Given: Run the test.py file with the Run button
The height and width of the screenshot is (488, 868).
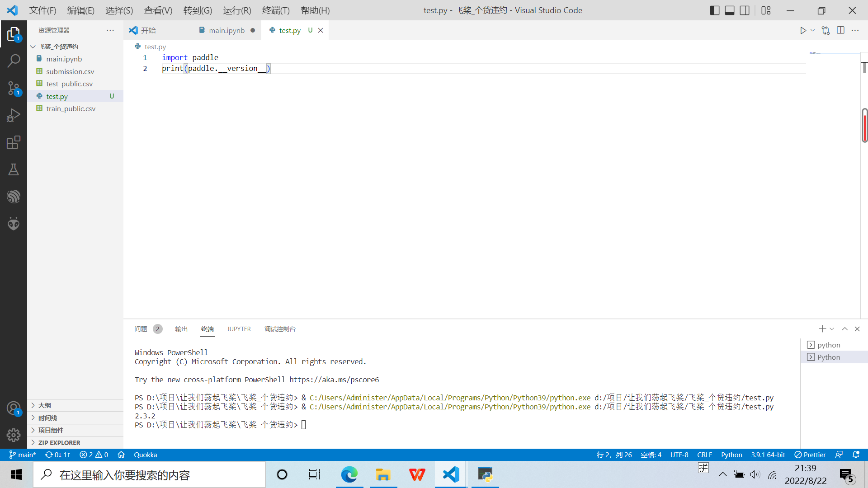Looking at the screenshot, I should (804, 30).
